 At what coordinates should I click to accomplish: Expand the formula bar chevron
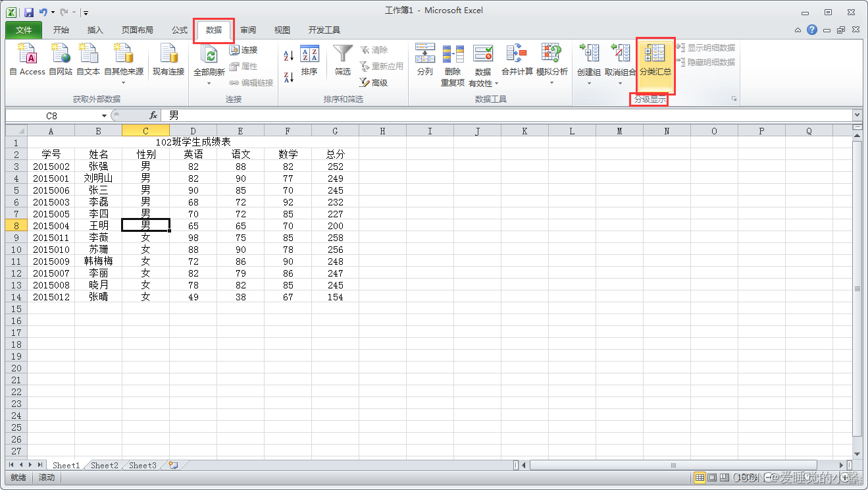(857, 115)
